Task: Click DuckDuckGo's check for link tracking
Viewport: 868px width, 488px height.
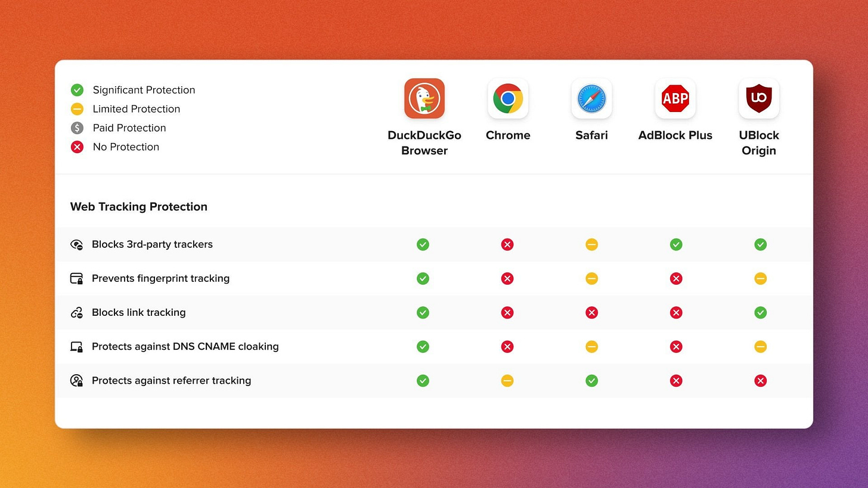Action: (x=423, y=312)
